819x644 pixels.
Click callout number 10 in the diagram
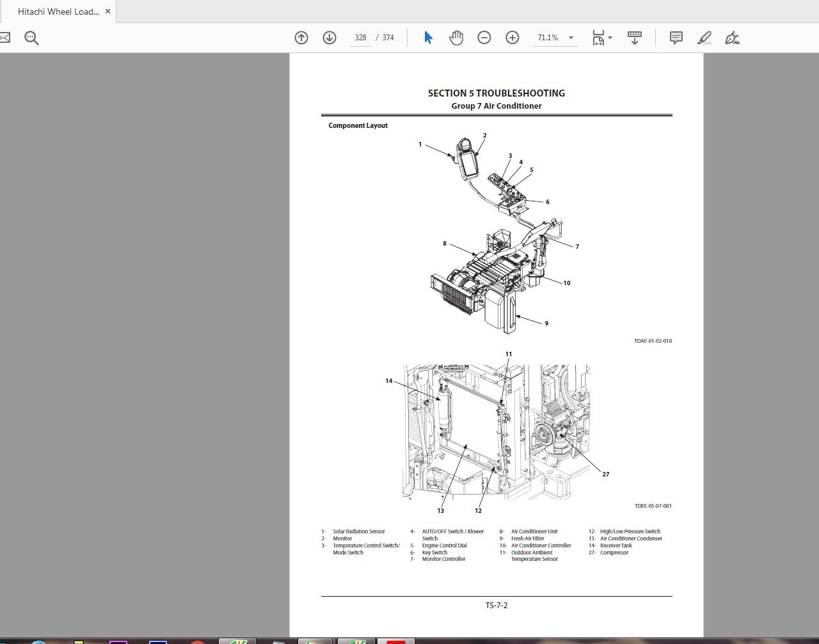567,283
